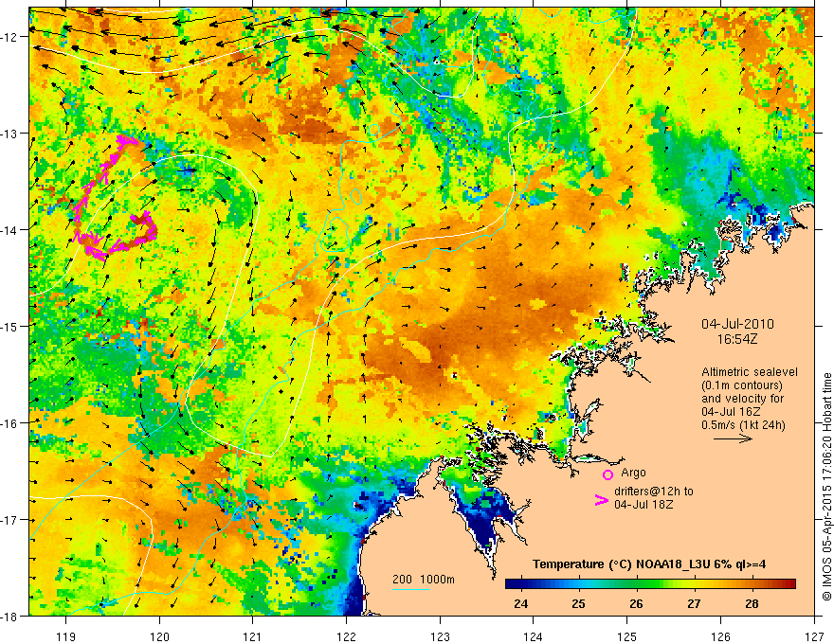Click the drifters@12h legend label text
The image size is (834, 644).
click(654, 491)
